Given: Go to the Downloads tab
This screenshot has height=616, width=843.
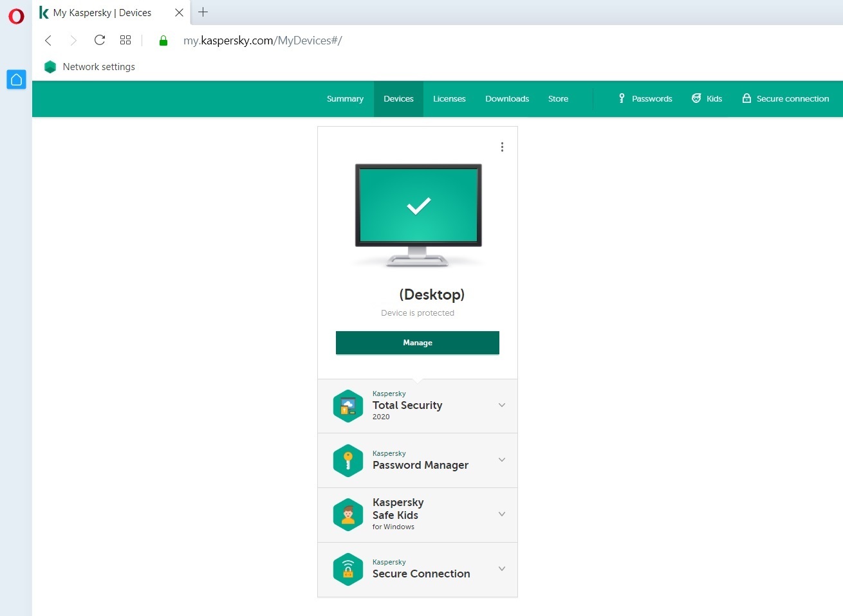Looking at the screenshot, I should [x=507, y=99].
